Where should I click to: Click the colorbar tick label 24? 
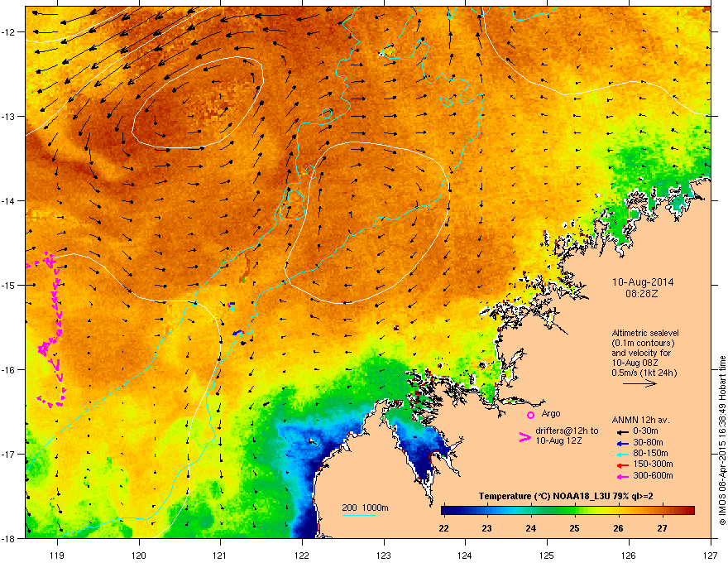click(x=530, y=528)
